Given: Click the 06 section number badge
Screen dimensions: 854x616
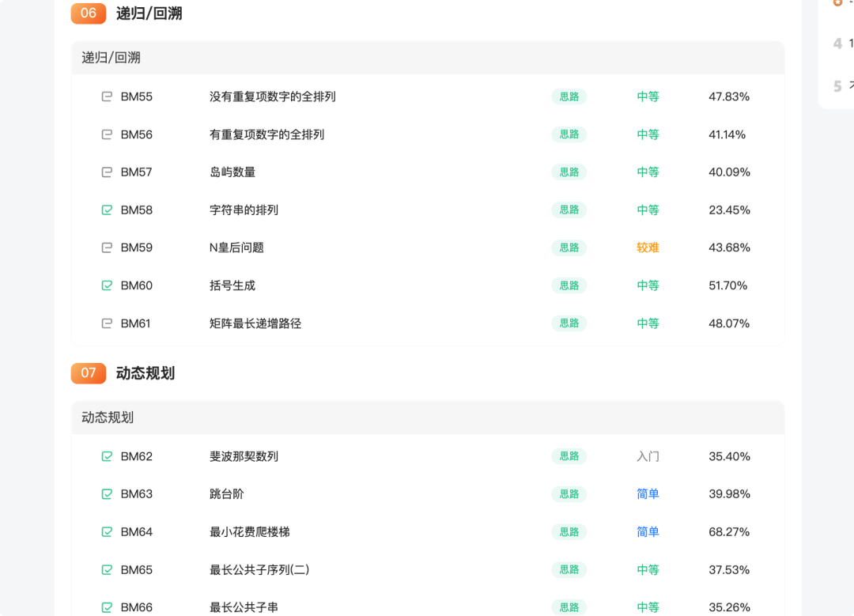Looking at the screenshot, I should click(88, 13).
